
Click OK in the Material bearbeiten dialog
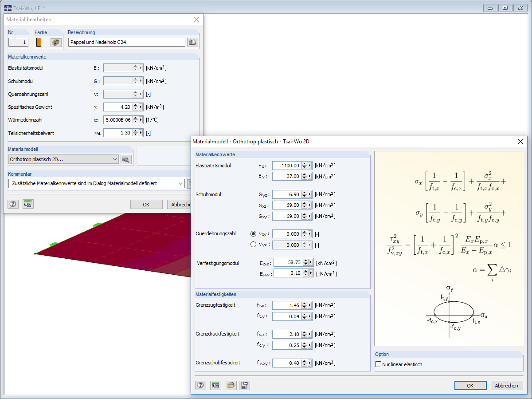(146, 205)
